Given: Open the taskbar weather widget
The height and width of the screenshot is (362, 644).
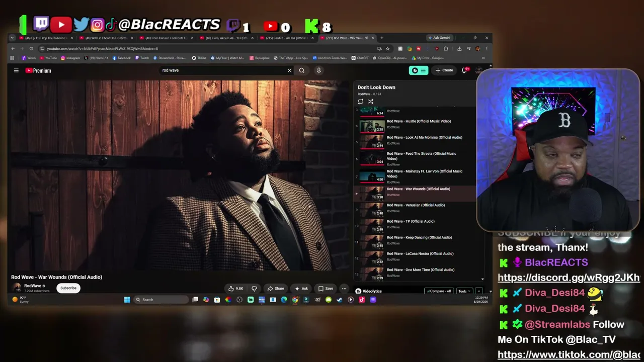Looking at the screenshot, I should 21,300.
